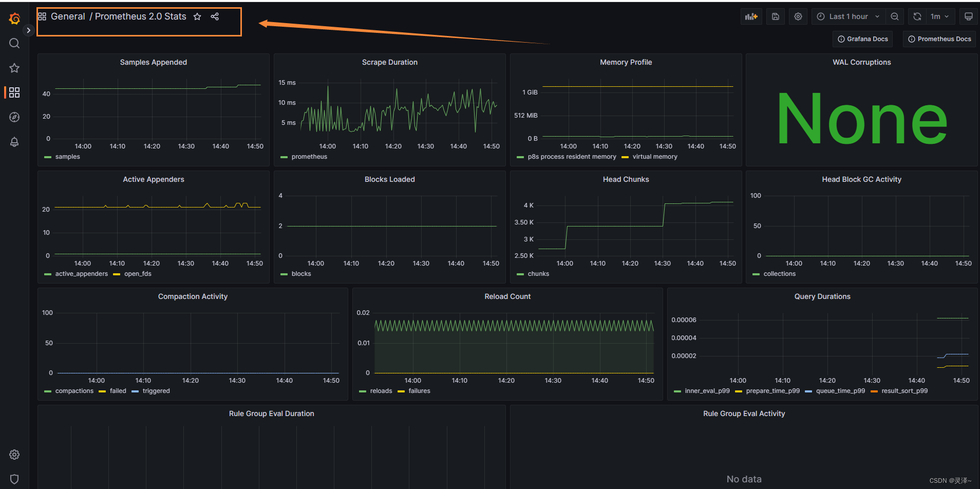Open the search dashboards magnifier icon

[14, 43]
